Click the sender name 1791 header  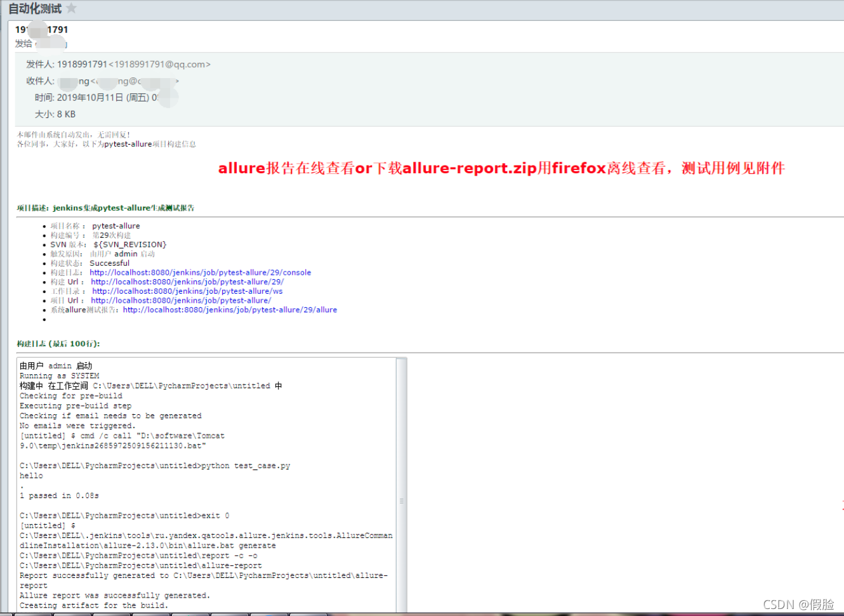coord(42,29)
